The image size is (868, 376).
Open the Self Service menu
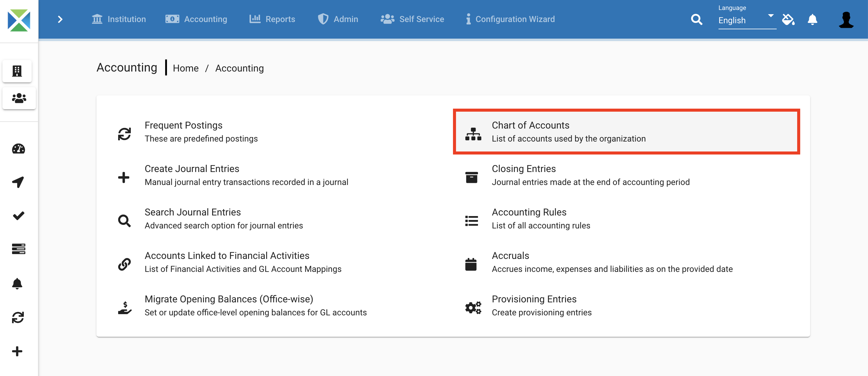coord(412,19)
